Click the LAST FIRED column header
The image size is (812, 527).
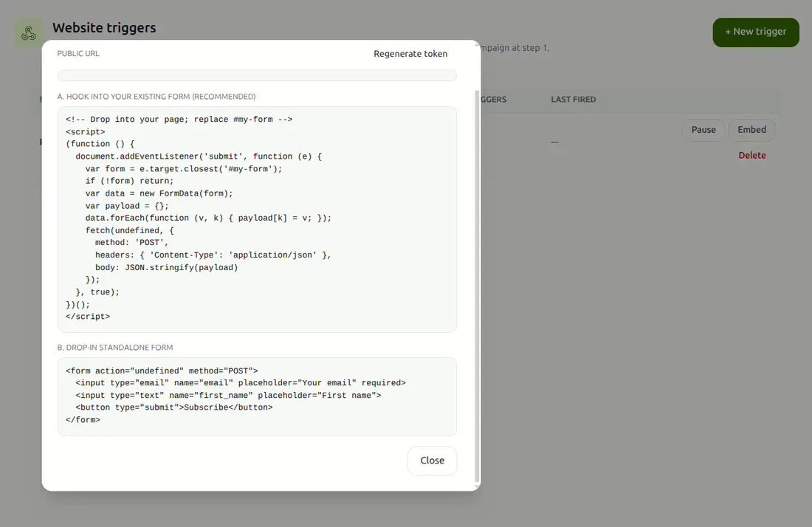point(574,100)
